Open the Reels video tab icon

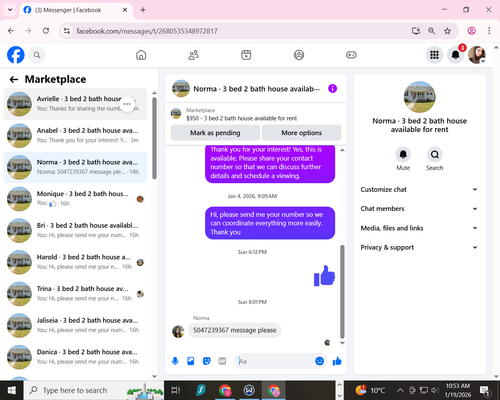246,55
